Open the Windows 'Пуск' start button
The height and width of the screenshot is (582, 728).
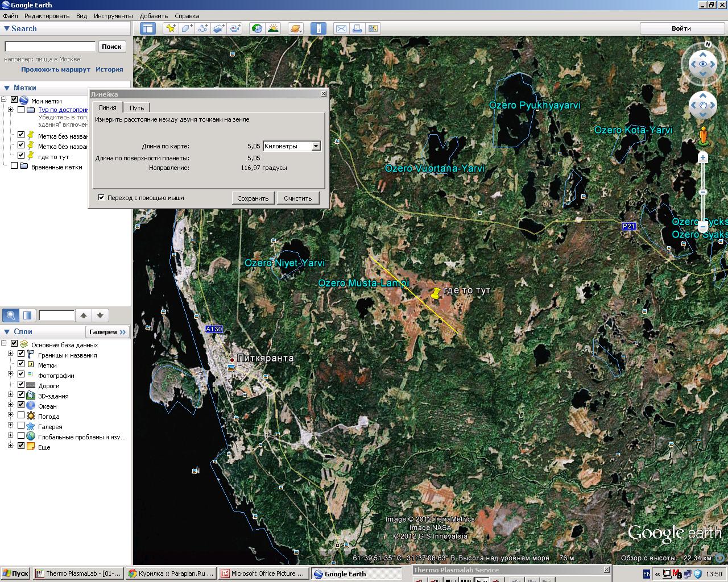(16, 573)
